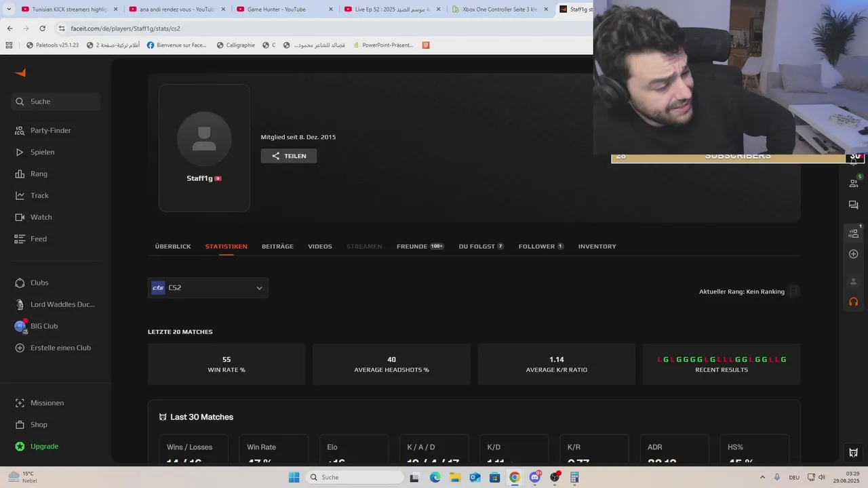The width and height of the screenshot is (868, 488).
Task: Expand the browser tab search chevron
Action: 9,9
